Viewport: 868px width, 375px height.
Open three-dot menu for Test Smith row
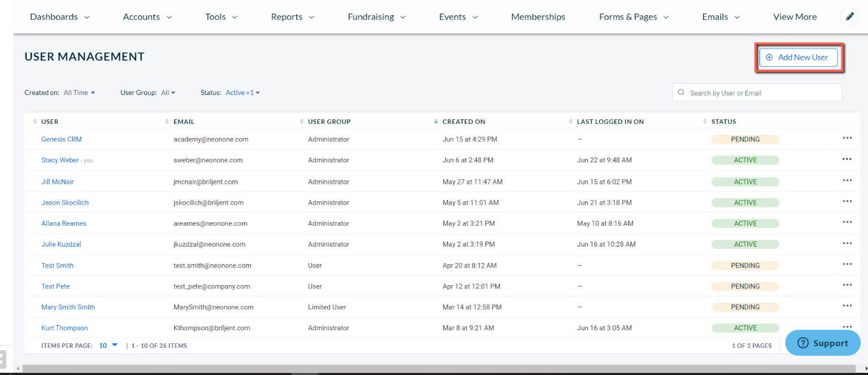(847, 264)
